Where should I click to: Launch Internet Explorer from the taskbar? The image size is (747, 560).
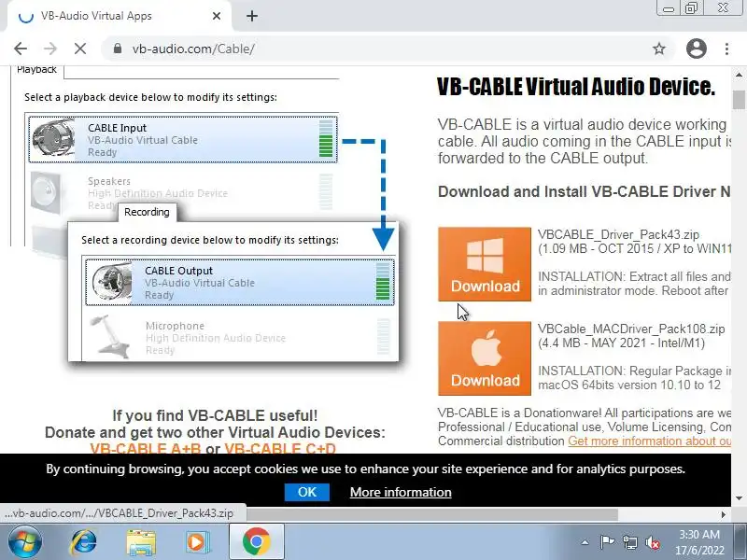point(83,542)
